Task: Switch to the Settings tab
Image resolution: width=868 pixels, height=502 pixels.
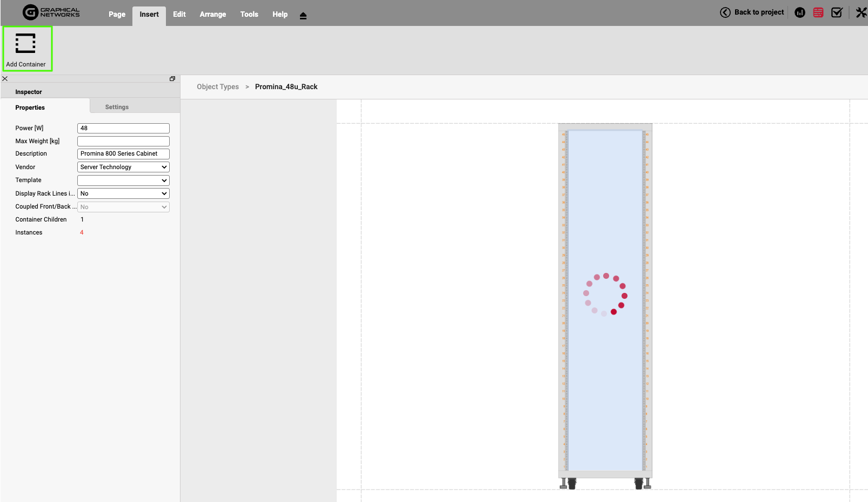Action: (x=117, y=107)
